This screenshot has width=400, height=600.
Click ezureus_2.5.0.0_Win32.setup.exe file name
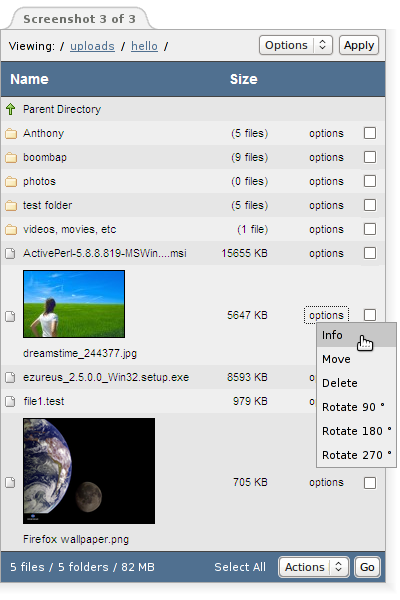point(106,378)
